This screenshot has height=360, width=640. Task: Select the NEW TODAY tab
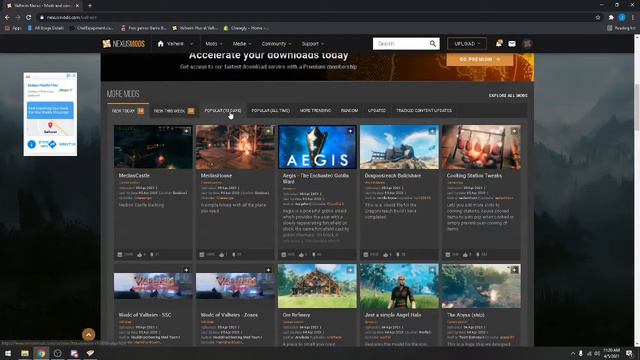pyautogui.click(x=128, y=111)
